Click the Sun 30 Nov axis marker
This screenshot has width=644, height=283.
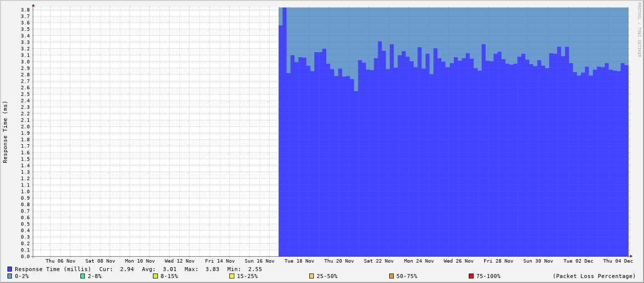click(x=538, y=261)
